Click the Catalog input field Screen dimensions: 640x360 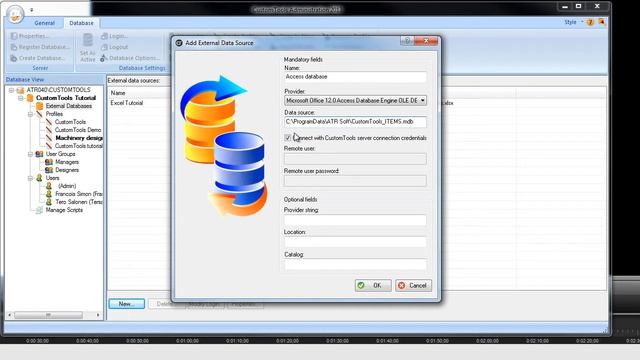click(355, 264)
